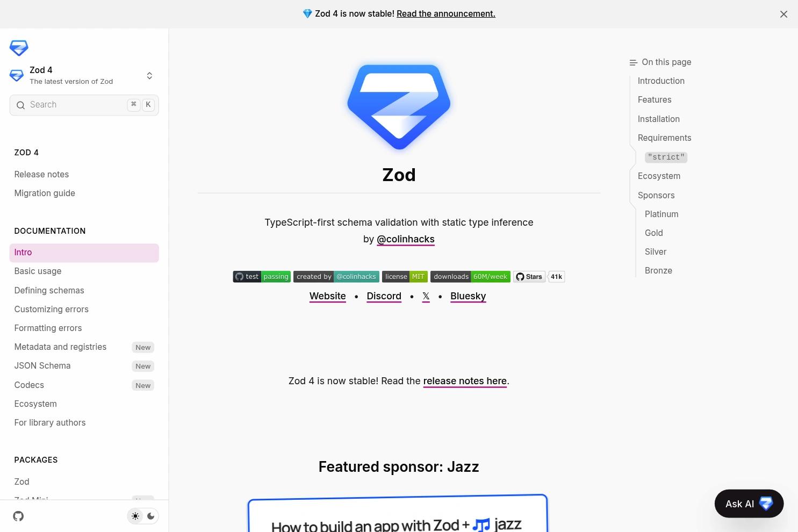Open the 'JSON Schema' sidebar entry
Viewport: 798px width, 532px height.
click(42, 366)
